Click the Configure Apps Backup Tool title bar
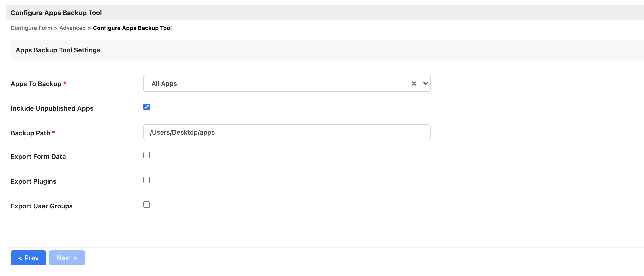The height and width of the screenshot is (276, 644). (56, 13)
